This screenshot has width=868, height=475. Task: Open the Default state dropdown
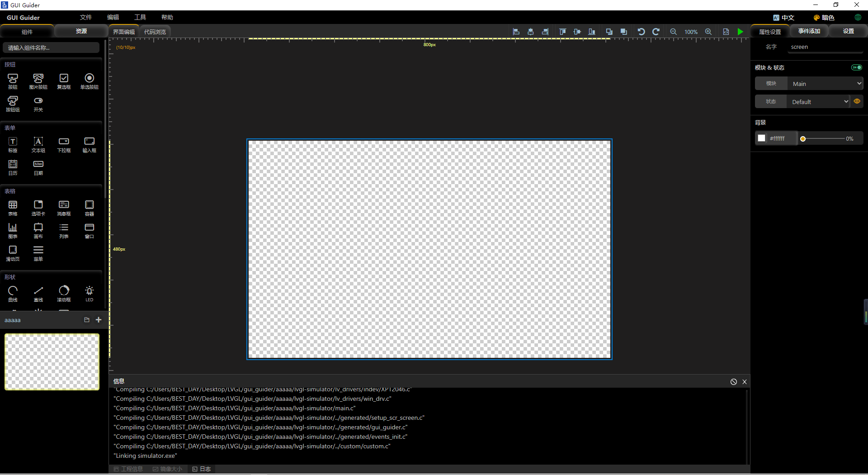(x=819, y=101)
